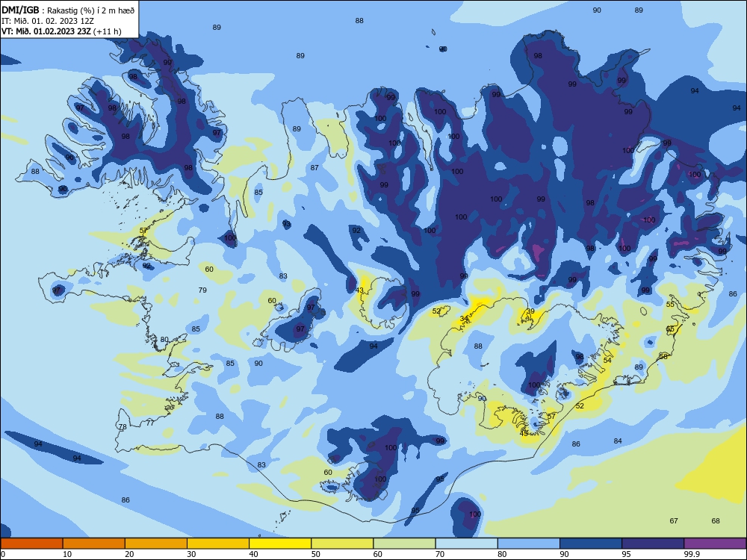Click the map value '68' in the bottom-right corner
The width and height of the screenshot is (747, 560).
click(716, 520)
